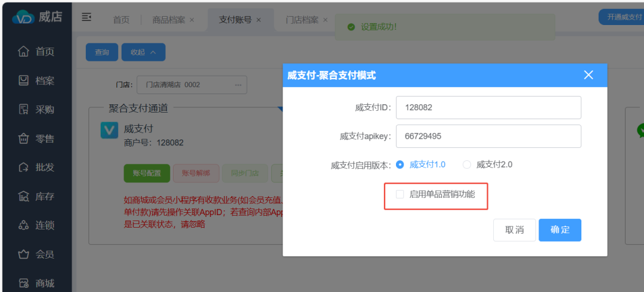Click the 设置成功! notification text
644x292 pixels.
coord(379,27)
